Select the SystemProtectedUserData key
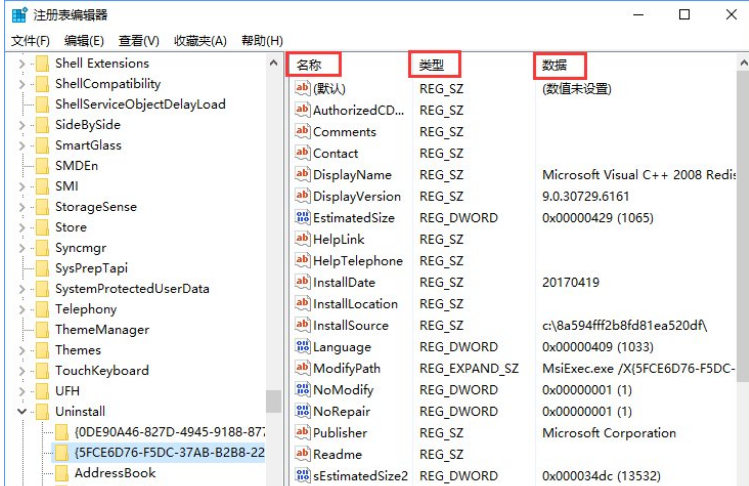The width and height of the screenshot is (749, 486). click(132, 289)
